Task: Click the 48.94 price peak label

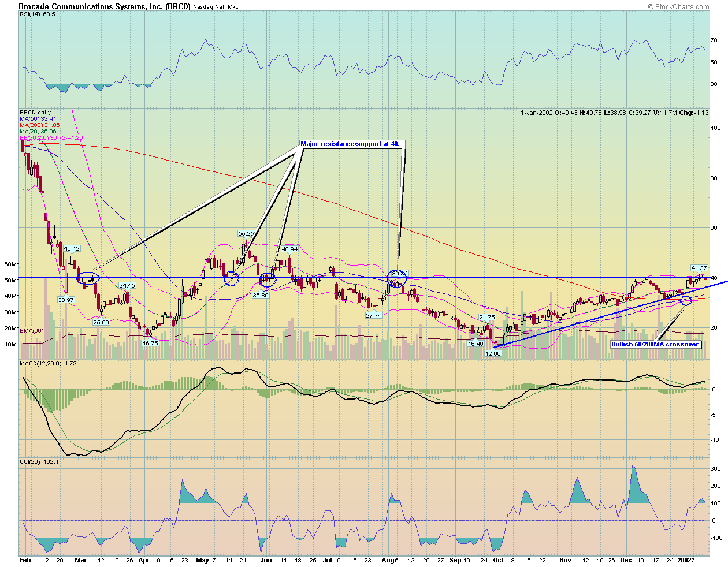Action: (289, 249)
